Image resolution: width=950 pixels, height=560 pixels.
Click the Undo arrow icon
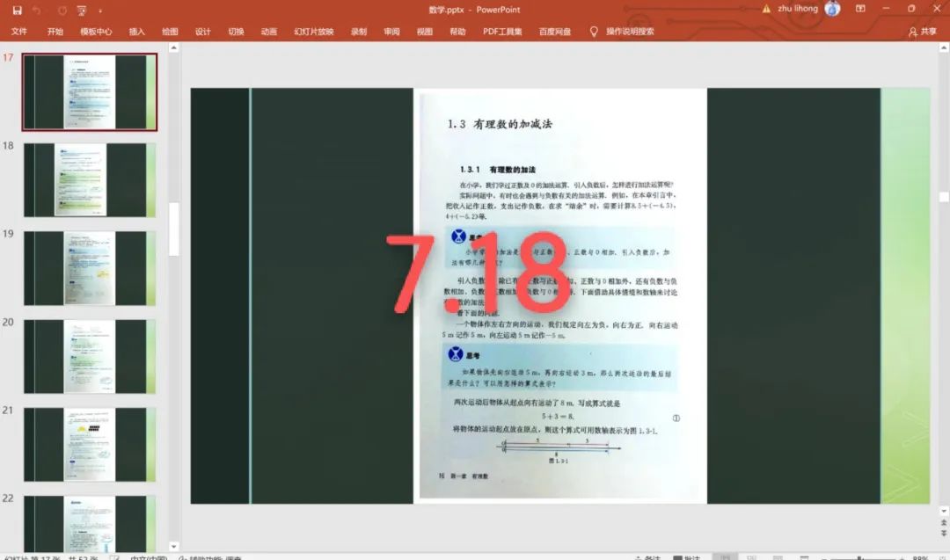point(37,10)
